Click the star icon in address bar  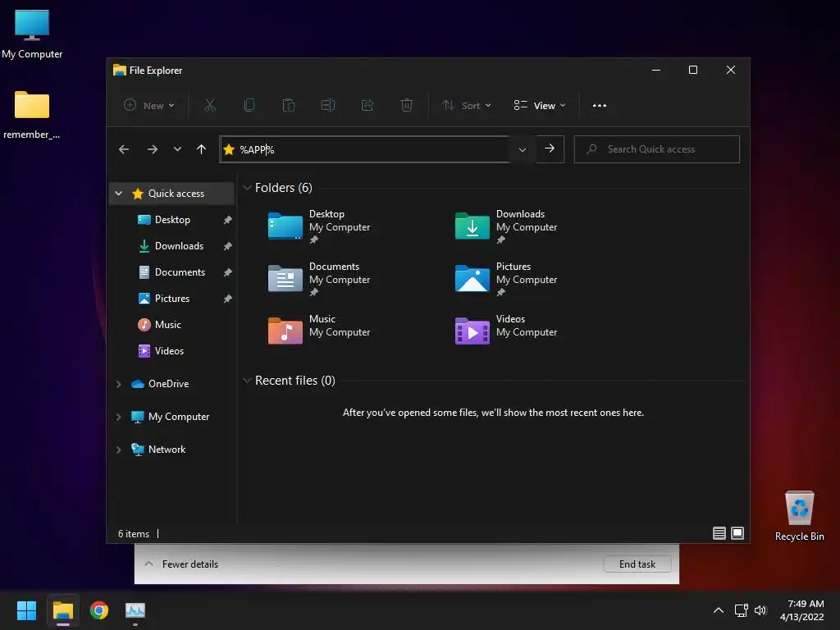point(229,149)
